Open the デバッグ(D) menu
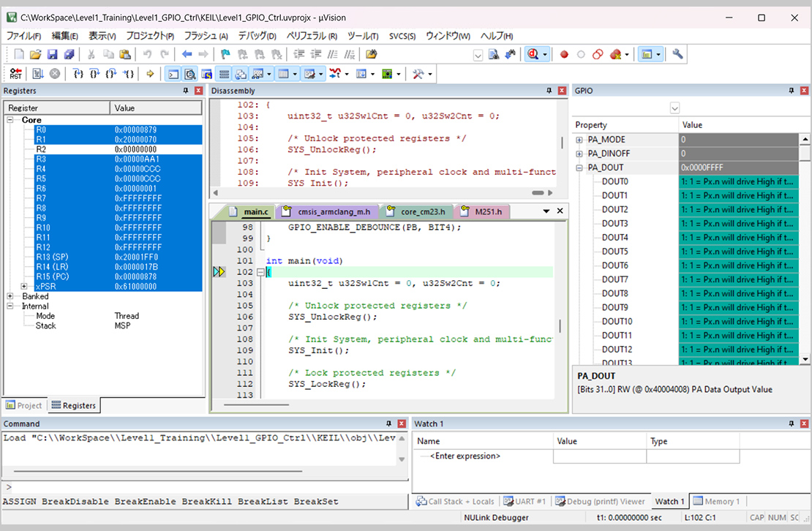The image size is (812, 531). tap(257, 36)
